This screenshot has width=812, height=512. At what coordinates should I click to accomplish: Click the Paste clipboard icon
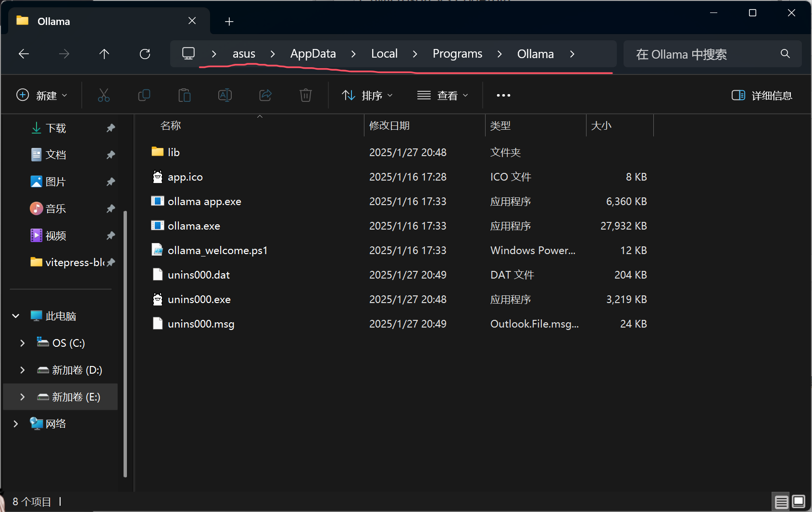tap(185, 95)
